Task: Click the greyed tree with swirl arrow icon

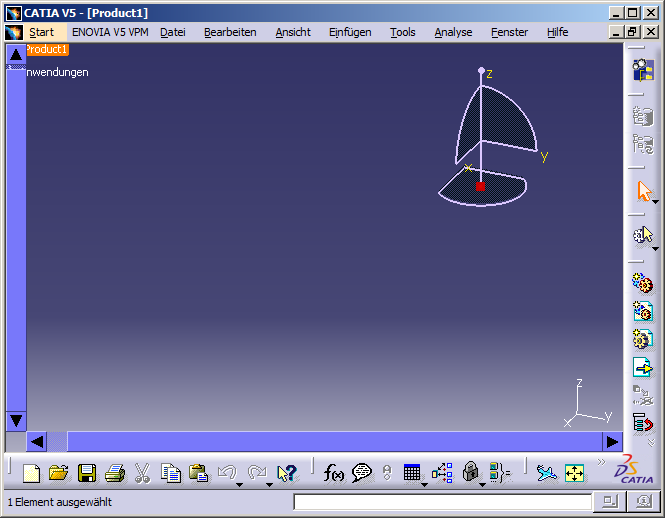Action: pos(643,144)
